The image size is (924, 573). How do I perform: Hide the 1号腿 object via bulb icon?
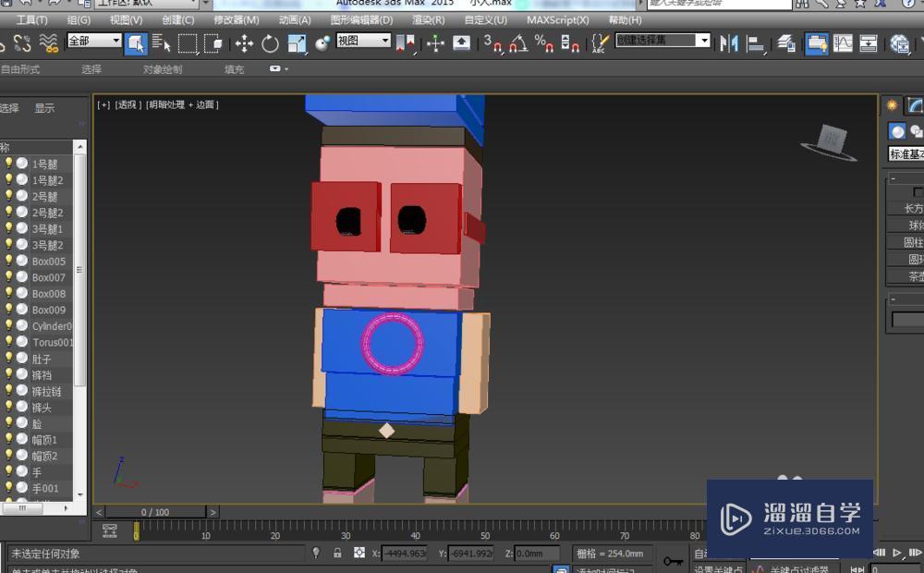[x=9, y=164]
